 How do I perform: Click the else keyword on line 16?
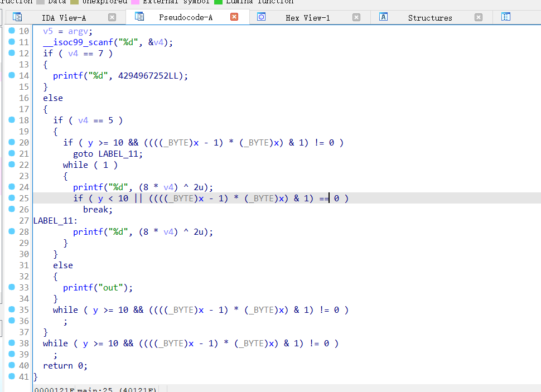(53, 98)
